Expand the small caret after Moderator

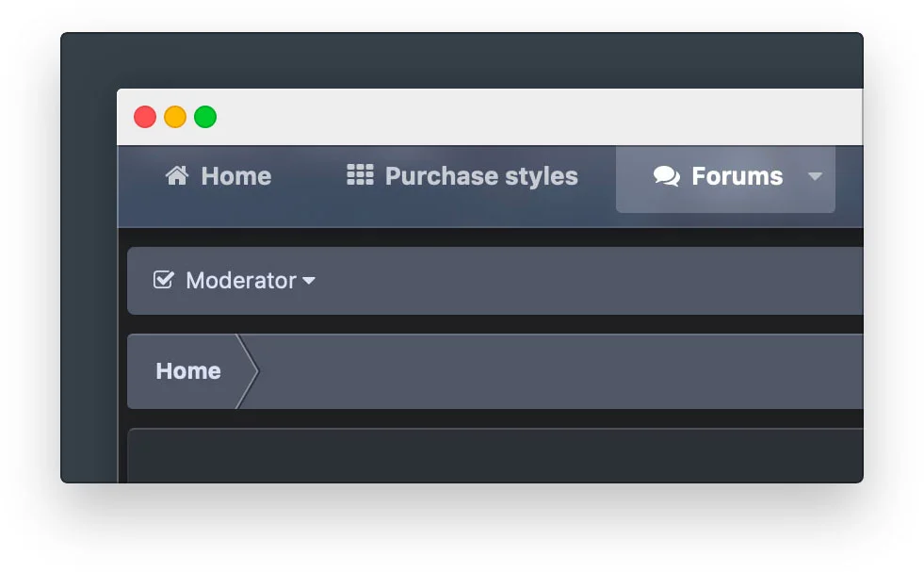click(309, 281)
